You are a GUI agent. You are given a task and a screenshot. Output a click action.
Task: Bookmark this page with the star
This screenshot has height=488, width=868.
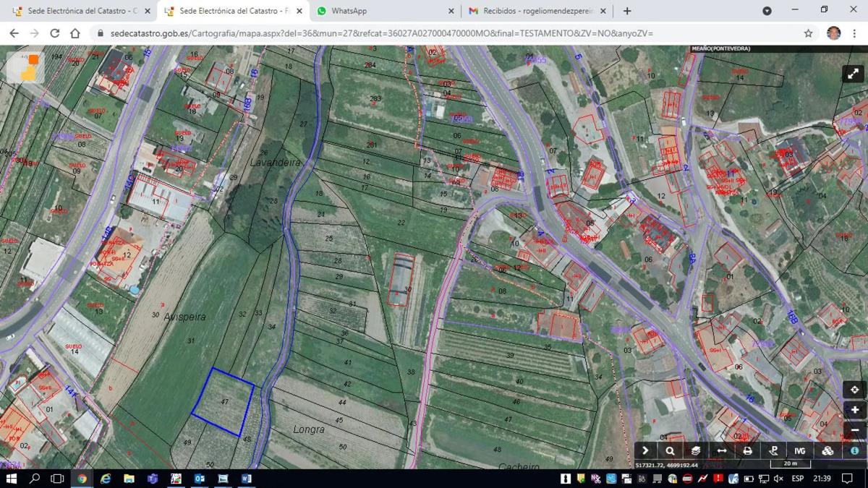click(808, 33)
